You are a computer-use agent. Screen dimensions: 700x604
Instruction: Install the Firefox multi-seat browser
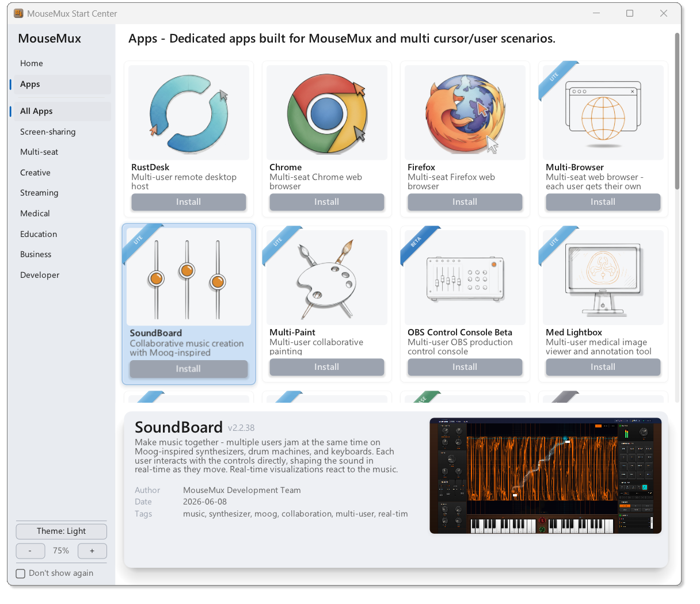(x=465, y=202)
